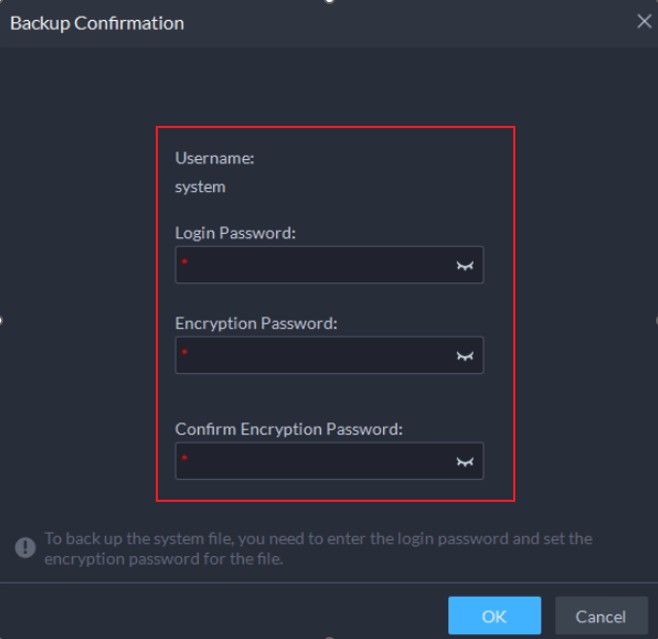Click the Username label
Screen dimensions: 658x639
coord(216,157)
